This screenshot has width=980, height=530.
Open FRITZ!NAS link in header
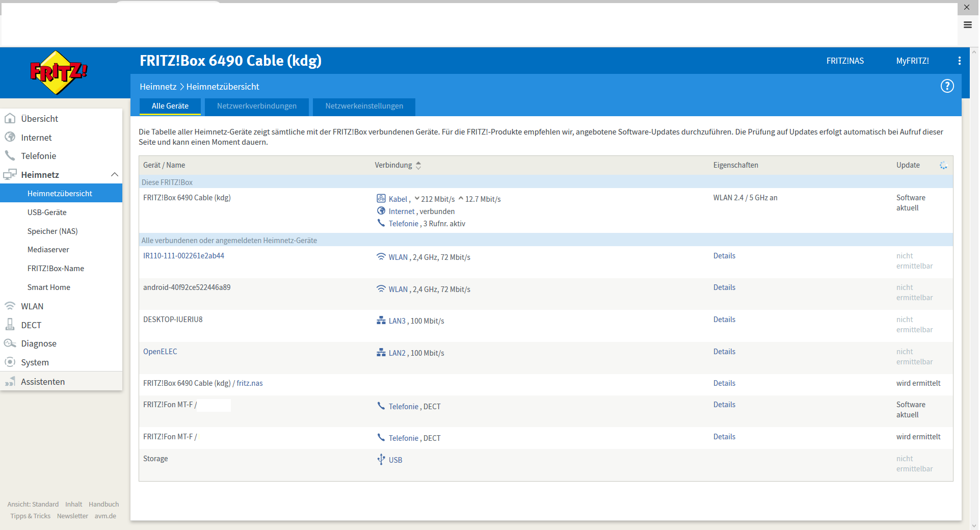[844, 61]
